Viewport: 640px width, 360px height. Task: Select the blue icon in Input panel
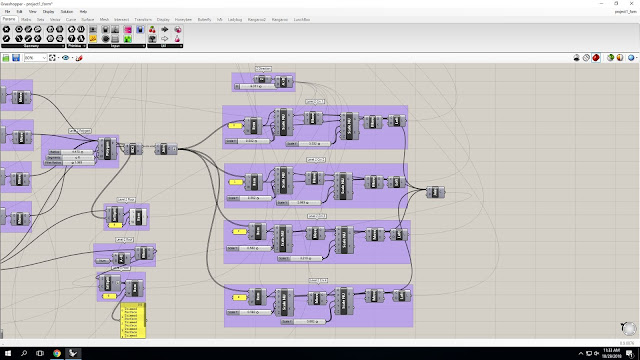pyautogui.click(x=140, y=29)
